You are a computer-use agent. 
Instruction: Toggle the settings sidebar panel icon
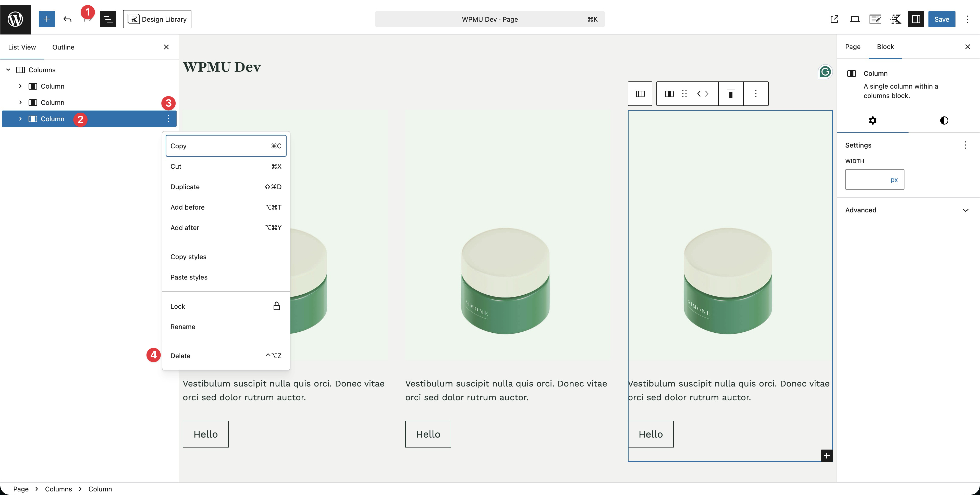pos(916,19)
